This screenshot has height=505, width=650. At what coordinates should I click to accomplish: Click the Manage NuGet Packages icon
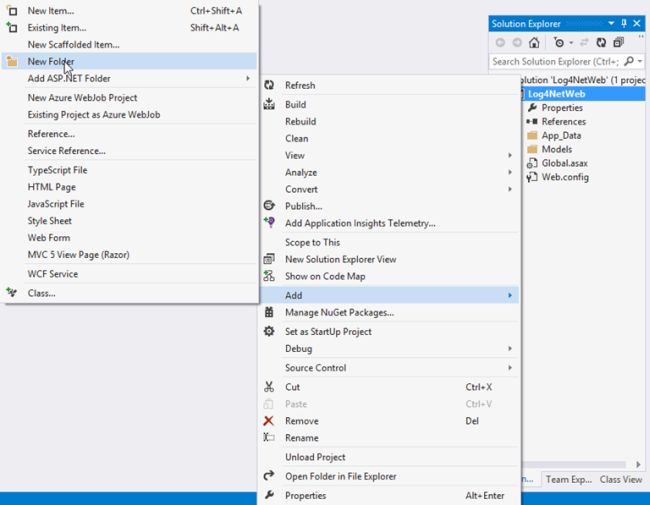269,312
